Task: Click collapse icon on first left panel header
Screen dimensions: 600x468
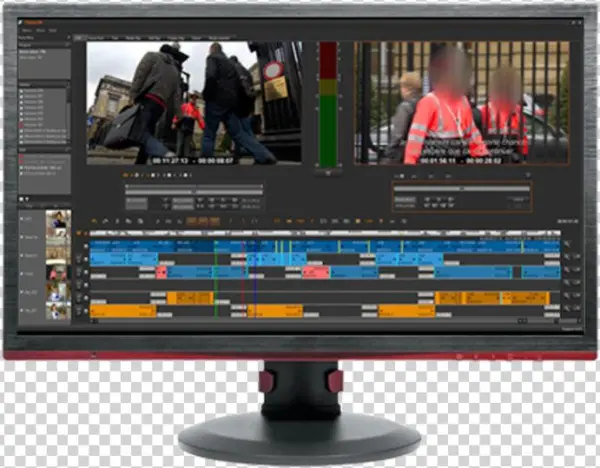Action: click(x=67, y=45)
